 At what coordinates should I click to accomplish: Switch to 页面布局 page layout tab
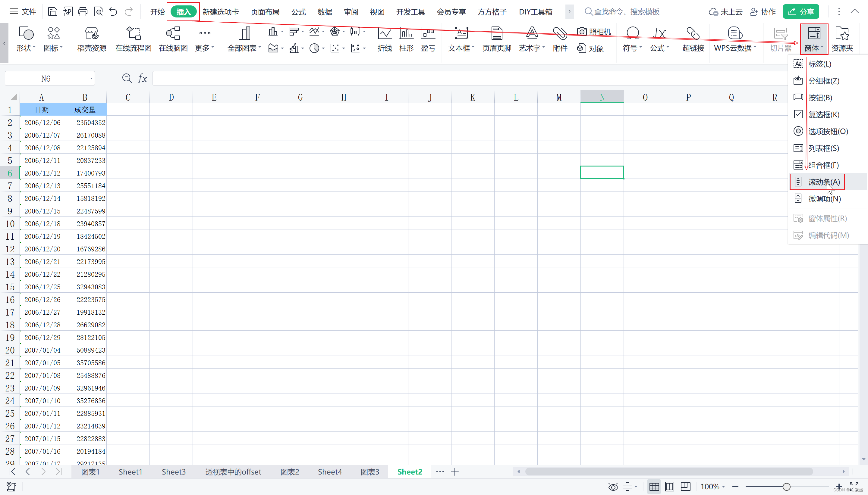coord(265,12)
